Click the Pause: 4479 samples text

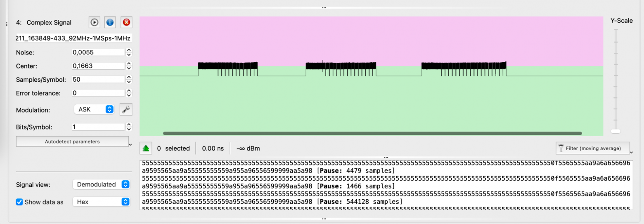[356, 171]
